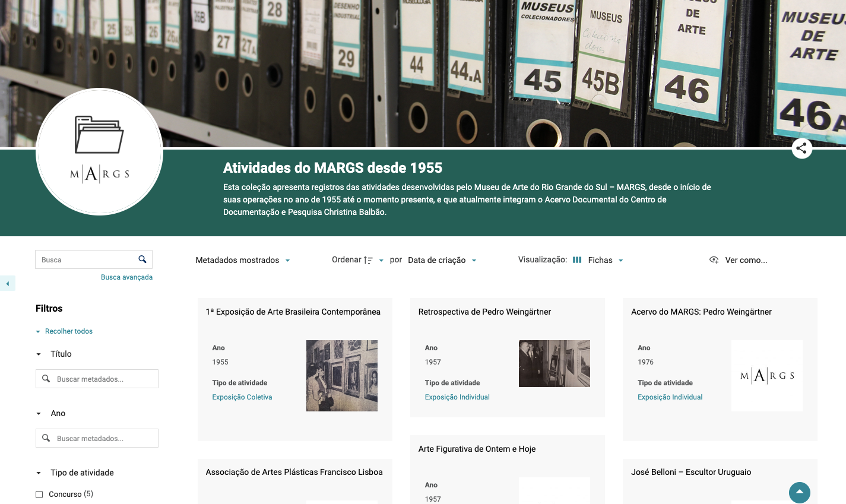Open 1ª Exposição de Arte Brasileira Contemporânea card title

click(x=293, y=312)
